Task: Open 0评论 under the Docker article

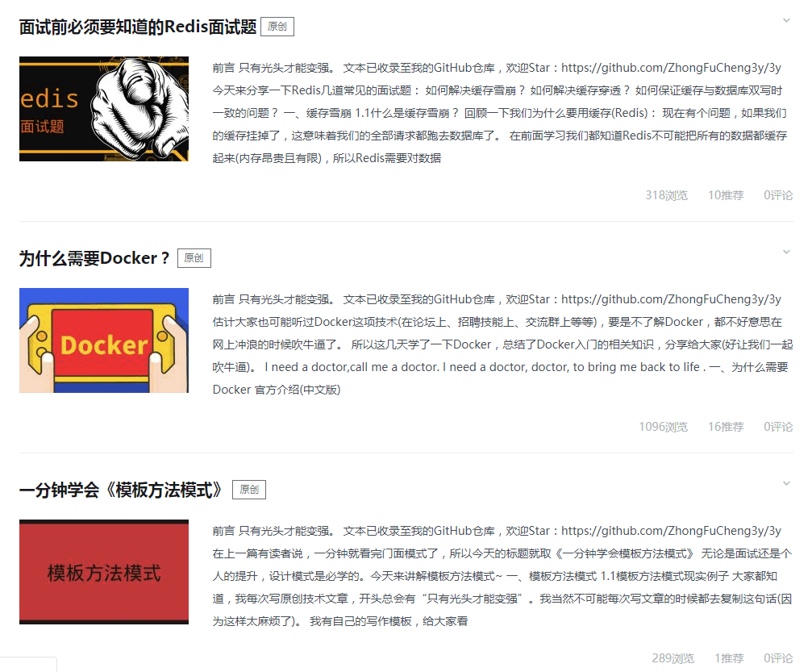Action: coord(778,427)
